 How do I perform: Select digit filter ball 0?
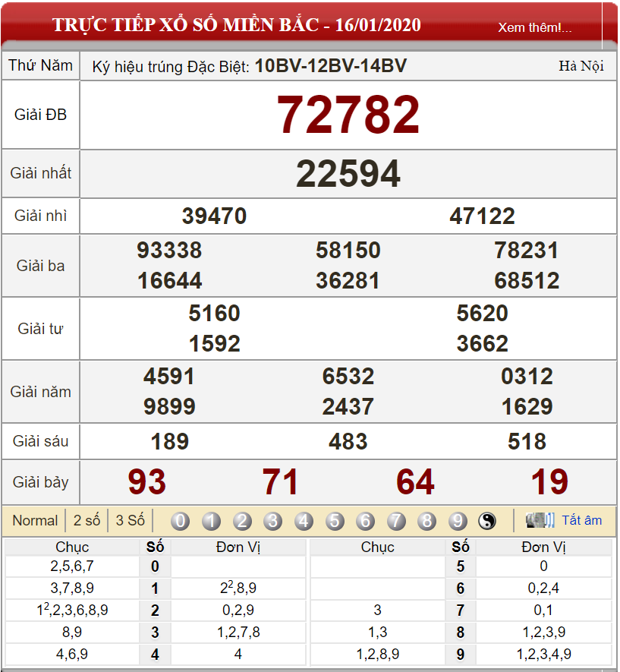pyautogui.click(x=181, y=521)
